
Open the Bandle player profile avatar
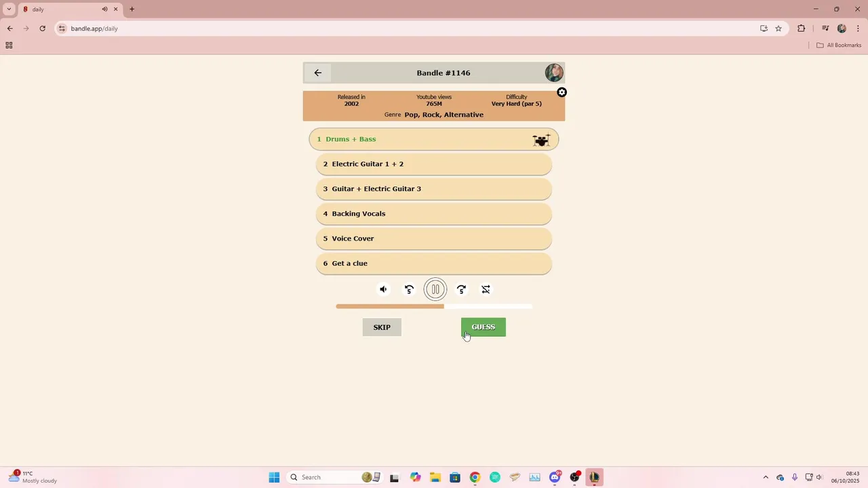click(x=554, y=73)
